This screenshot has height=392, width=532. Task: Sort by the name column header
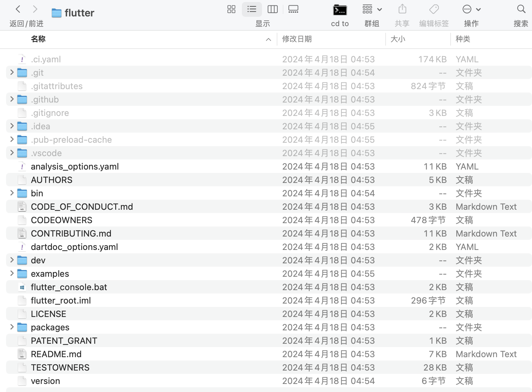[38, 39]
